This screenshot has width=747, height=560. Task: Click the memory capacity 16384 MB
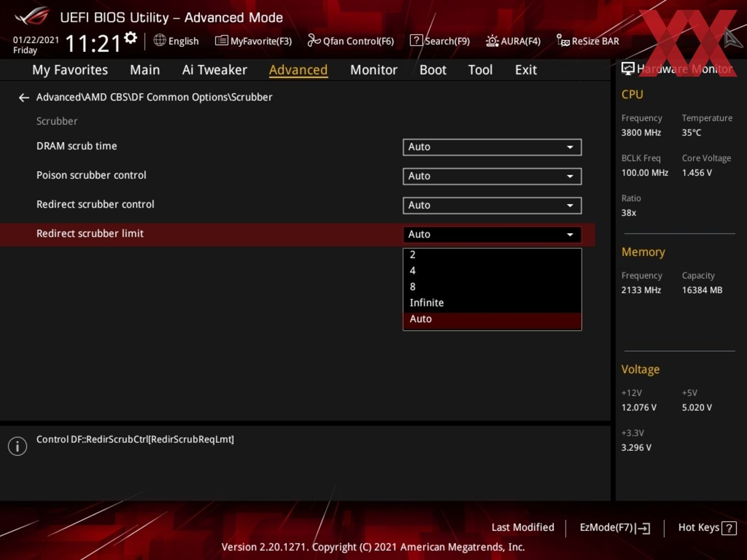click(702, 290)
